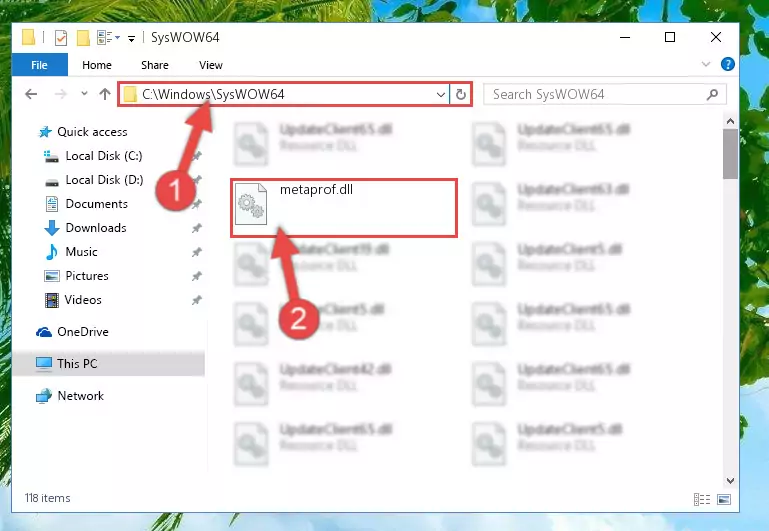
Task: Click the pin icon beside Pictures
Action: point(197,276)
